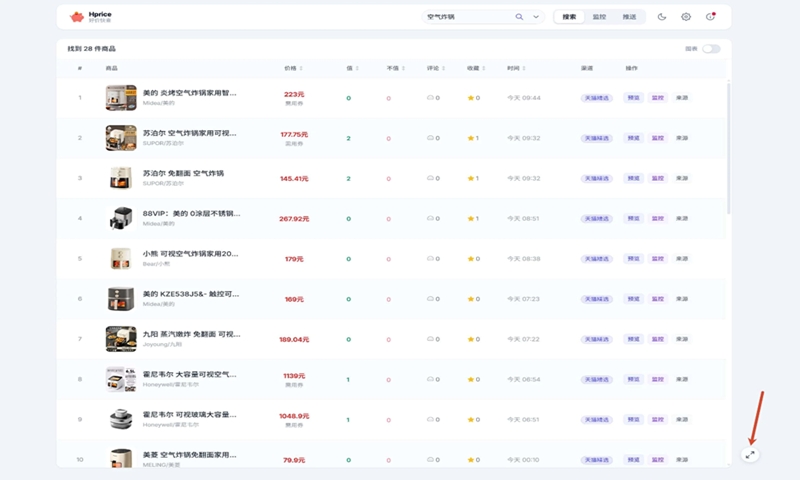This screenshot has width=800, height=480.
Task: Click comment bubble icon in row 1
Action: pos(430,98)
